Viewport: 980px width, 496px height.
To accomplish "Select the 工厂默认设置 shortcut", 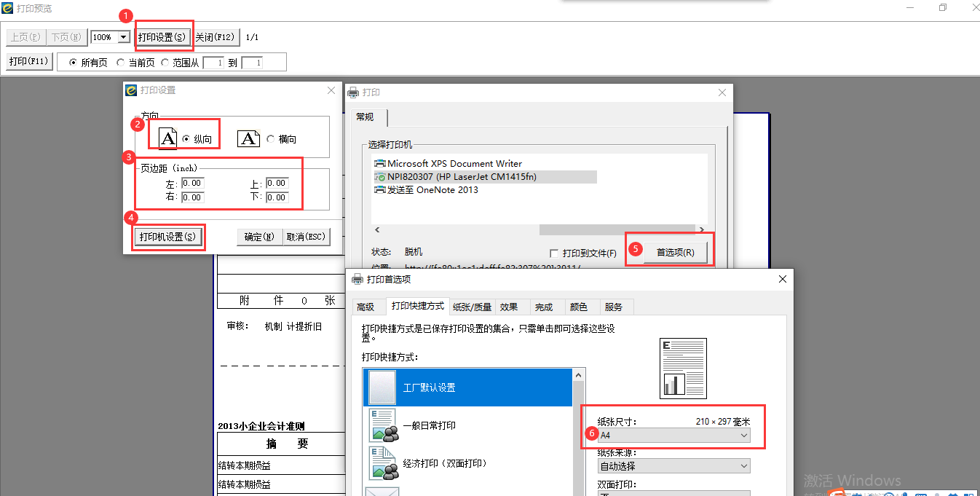I will (x=468, y=387).
